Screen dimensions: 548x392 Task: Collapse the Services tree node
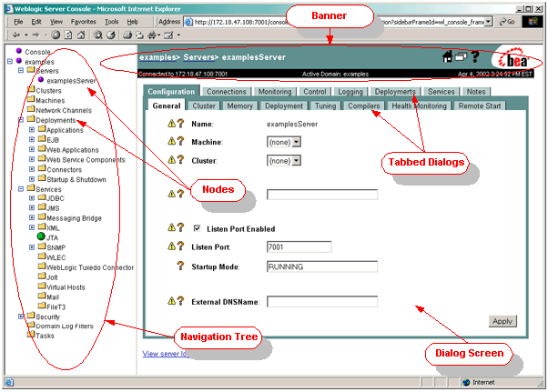[21, 188]
